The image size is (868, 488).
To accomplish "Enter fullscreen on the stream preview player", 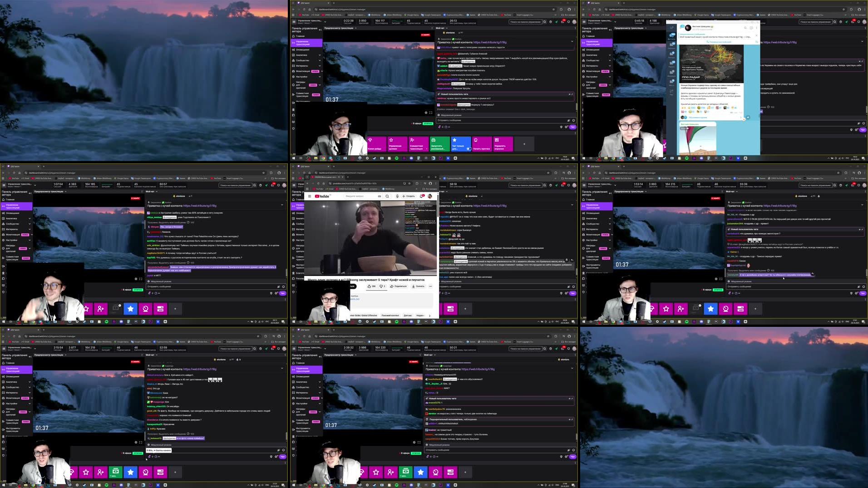I will (431, 113).
